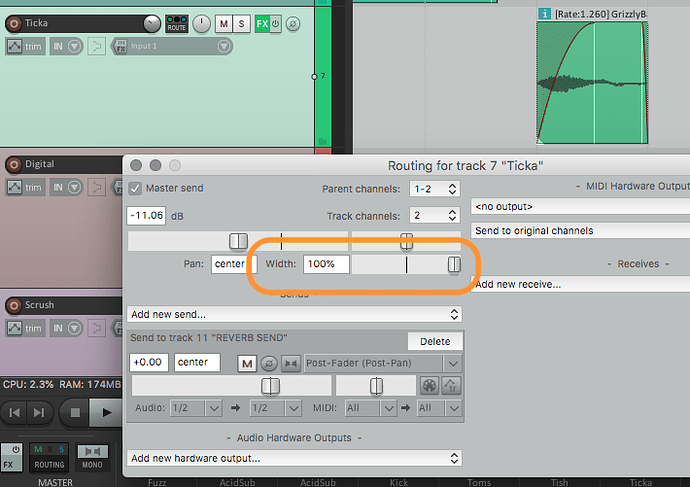Go to project start in transport
Image resolution: width=690 pixels, height=487 pixels.
[x=15, y=413]
